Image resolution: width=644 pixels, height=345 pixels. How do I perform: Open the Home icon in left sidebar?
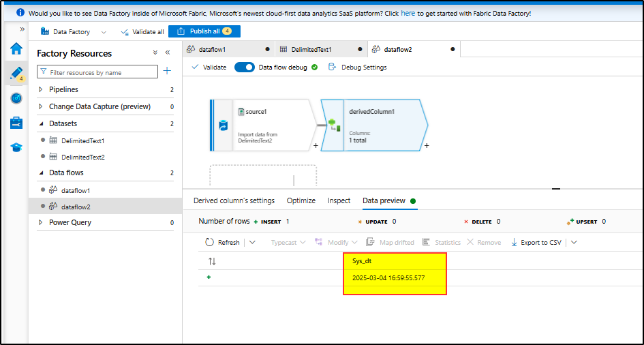(16, 49)
